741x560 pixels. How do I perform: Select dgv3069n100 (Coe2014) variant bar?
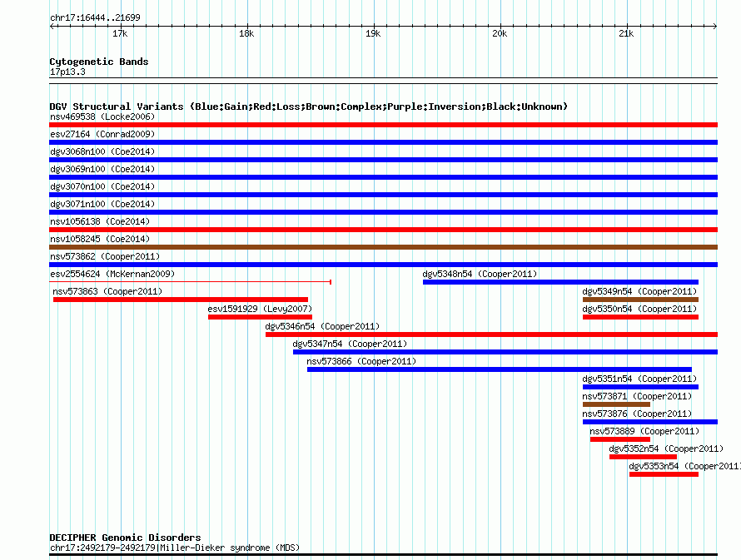click(383, 177)
